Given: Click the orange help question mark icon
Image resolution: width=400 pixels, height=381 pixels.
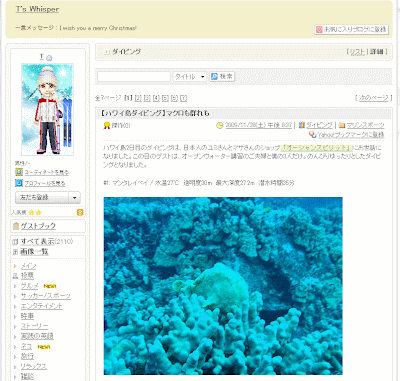Looking at the screenshot, I should pyautogui.click(x=80, y=212).
